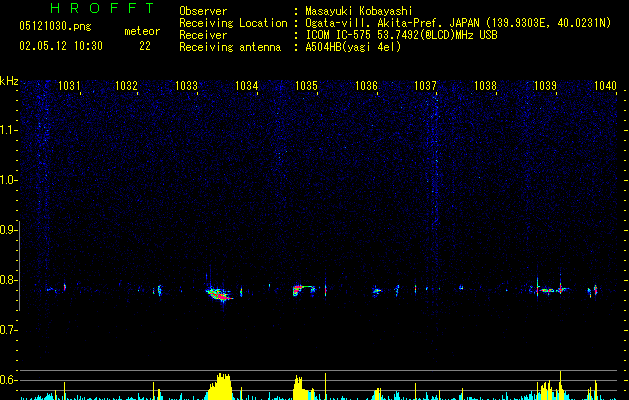
Task: Click the 1034 time marker
Action: (246, 85)
